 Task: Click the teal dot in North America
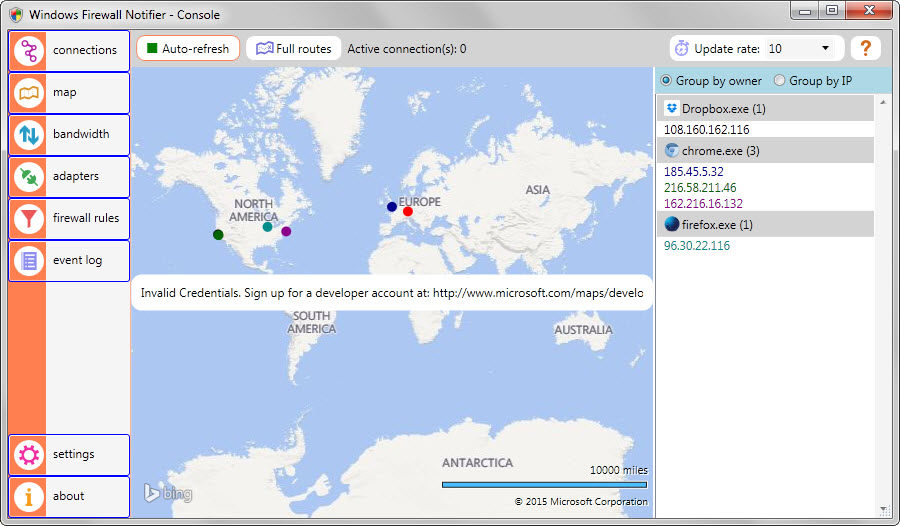point(267,227)
